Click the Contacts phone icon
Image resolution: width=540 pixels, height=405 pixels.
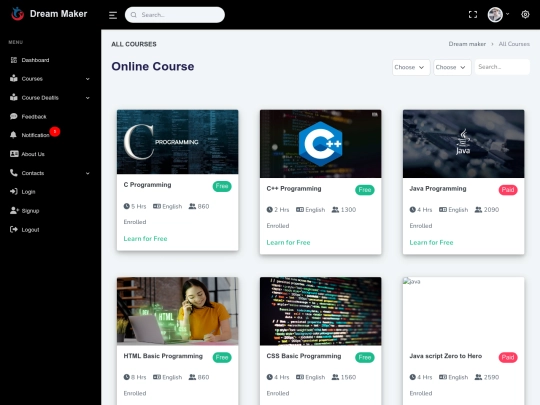[x=14, y=173]
